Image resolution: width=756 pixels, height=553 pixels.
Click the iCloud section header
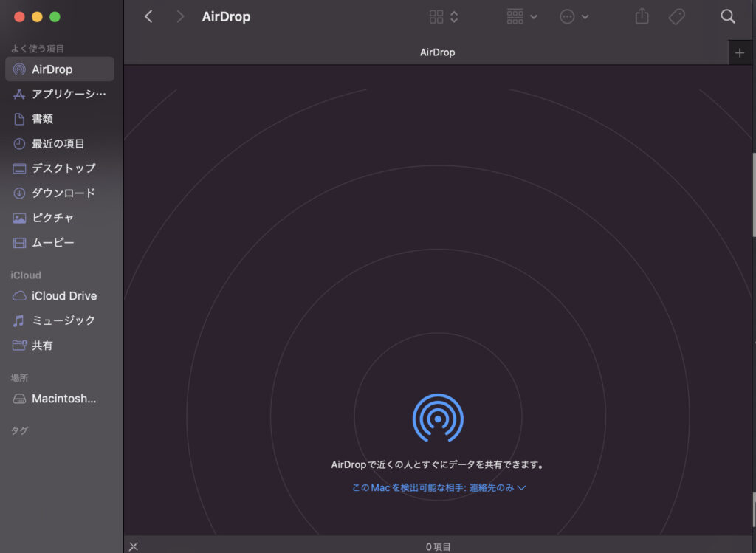pos(26,275)
